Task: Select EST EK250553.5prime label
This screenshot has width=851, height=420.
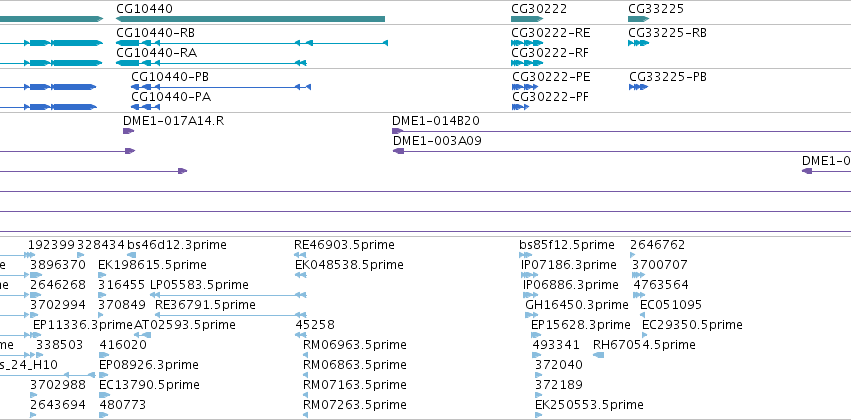Action: 589,404
